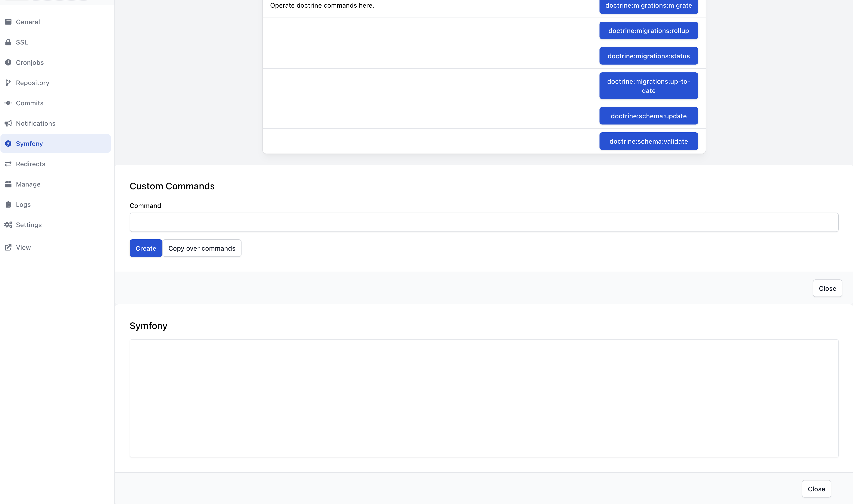853x504 pixels.
Task: Click the Notifications megaphone icon
Action: point(8,123)
